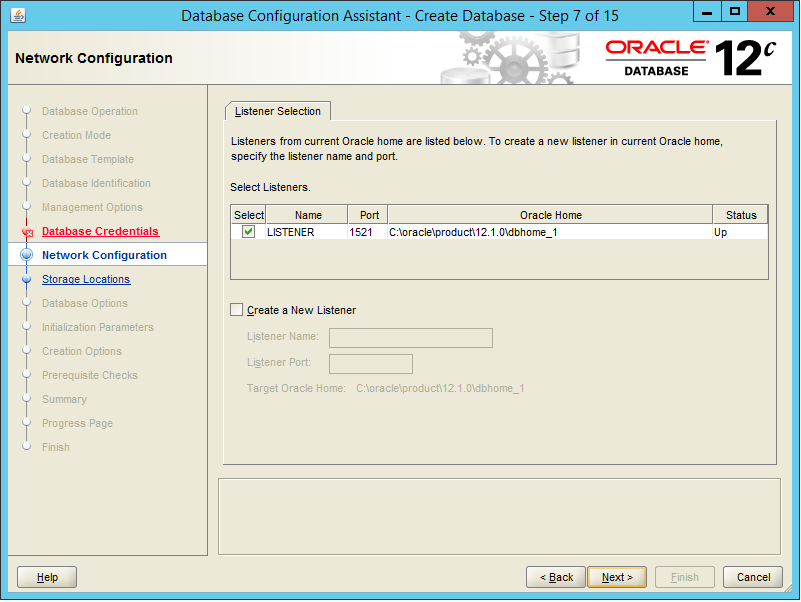The height and width of the screenshot is (602, 801).
Task: Click the Finish step in sidebar
Action: (x=56, y=447)
